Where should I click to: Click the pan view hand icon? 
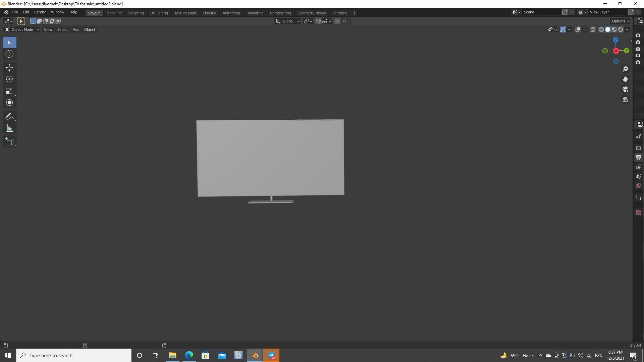pos(625,79)
